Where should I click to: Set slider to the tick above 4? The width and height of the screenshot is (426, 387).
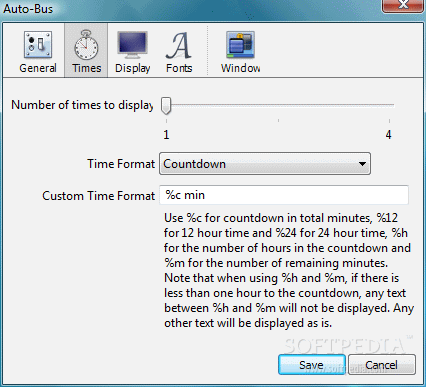pyautogui.click(x=389, y=121)
